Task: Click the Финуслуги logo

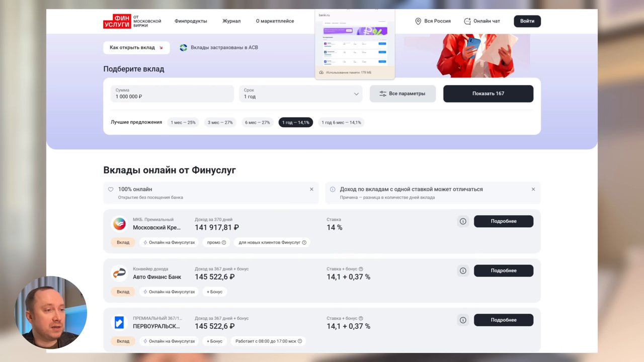Action: coord(132,21)
